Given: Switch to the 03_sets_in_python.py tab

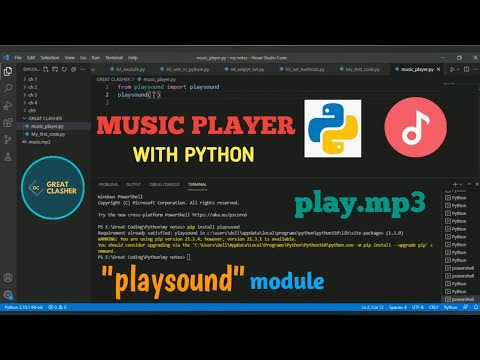Looking at the screenshot, I should 184,69.
